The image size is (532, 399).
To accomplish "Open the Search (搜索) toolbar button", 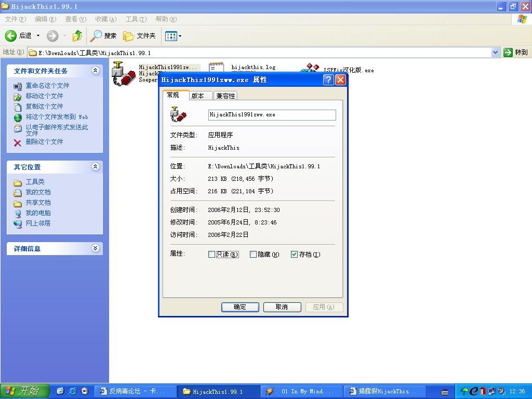I will pos(103,36).
